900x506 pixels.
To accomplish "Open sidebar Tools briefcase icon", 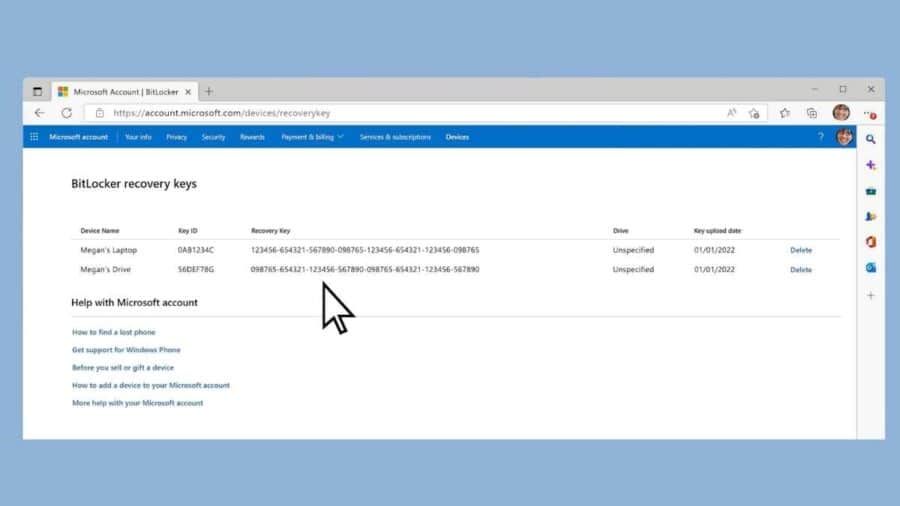I will 871,191.
